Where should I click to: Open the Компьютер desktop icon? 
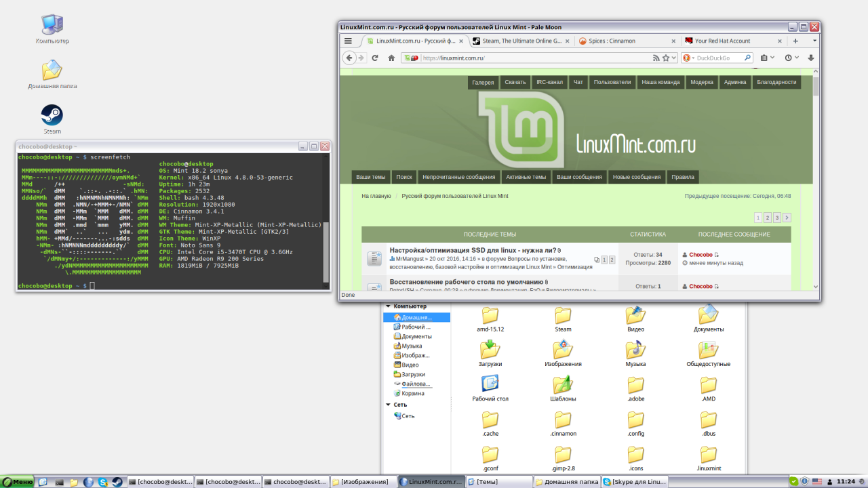coord(52,25)
